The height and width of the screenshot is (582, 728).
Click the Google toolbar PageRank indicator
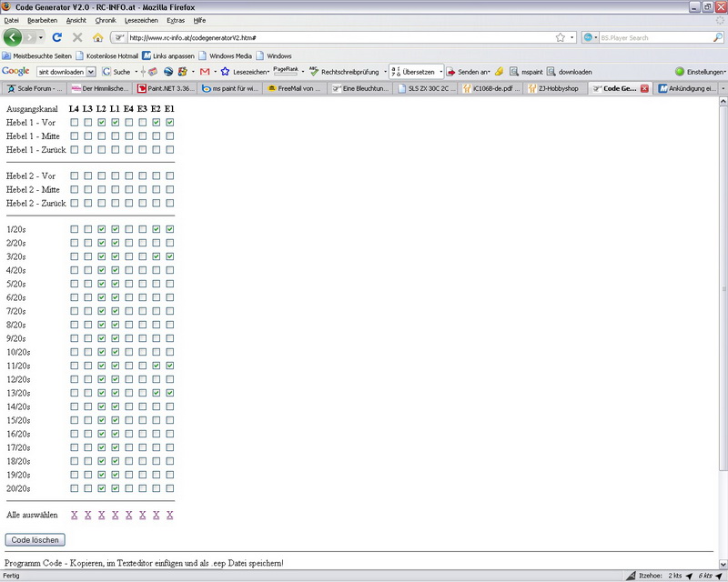pyautogui.click(x=286, y=70)
